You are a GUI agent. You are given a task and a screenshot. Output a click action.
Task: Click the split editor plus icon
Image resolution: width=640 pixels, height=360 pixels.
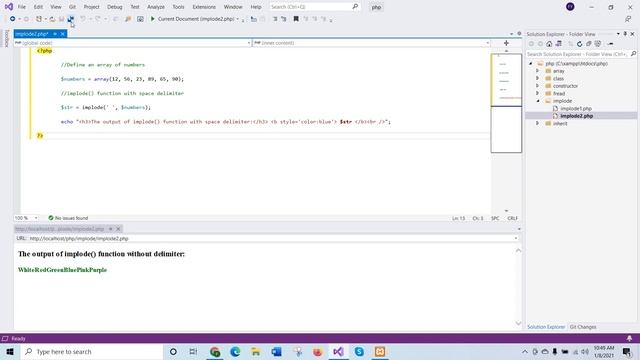[506, 43]
